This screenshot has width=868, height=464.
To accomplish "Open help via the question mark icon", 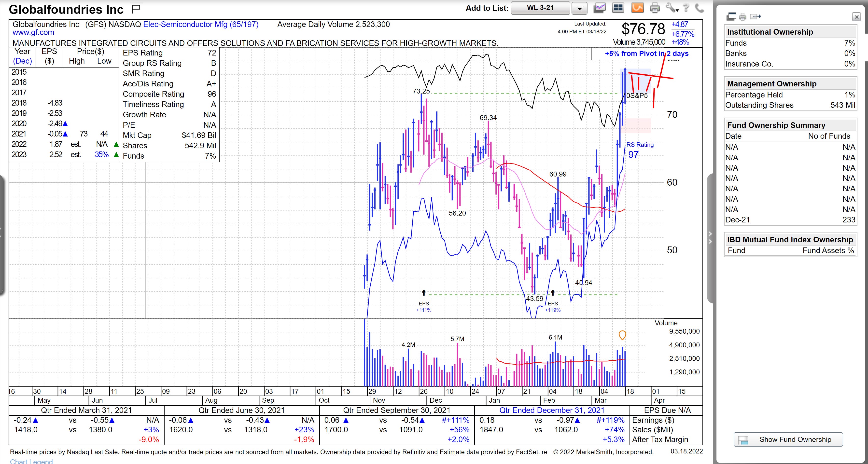I will [x=686, y=8].
